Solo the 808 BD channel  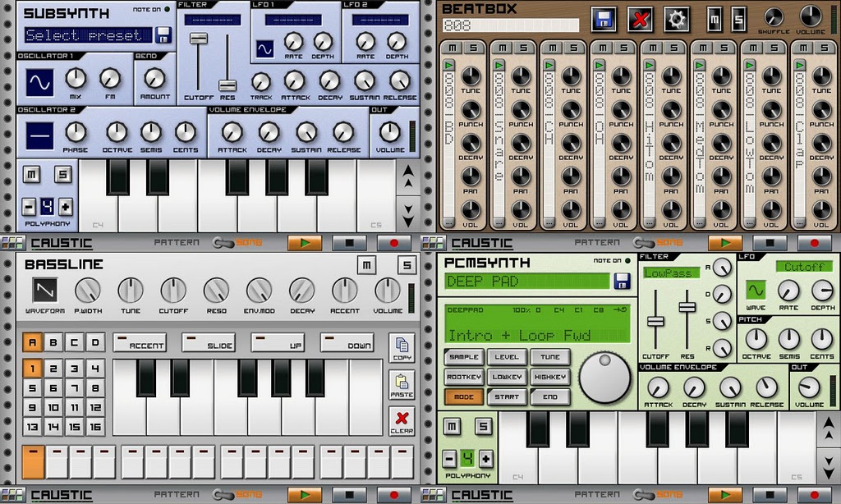pyautogui.click(x=474, y=48)
